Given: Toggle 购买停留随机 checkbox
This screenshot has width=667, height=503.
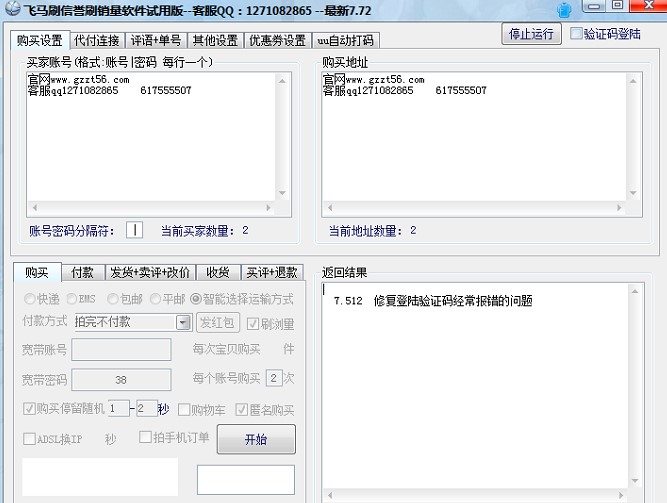Looking at the screenshot, I should pos(29,409).
